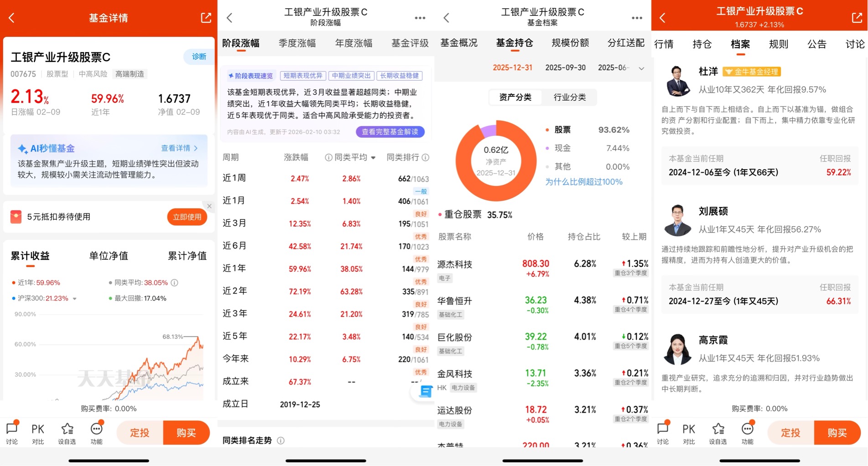Tap AI秒懂基金 sparkle icon

(22, 149)
